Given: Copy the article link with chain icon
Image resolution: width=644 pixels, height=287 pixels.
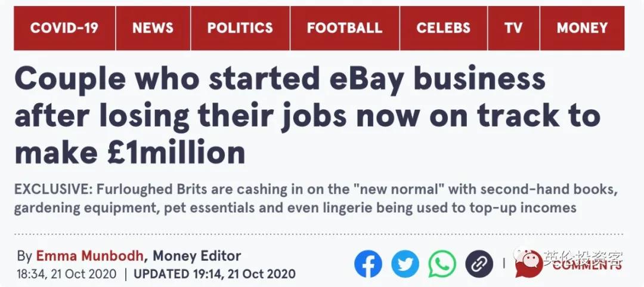Looking at the screenshot, I should pos(479,263).
